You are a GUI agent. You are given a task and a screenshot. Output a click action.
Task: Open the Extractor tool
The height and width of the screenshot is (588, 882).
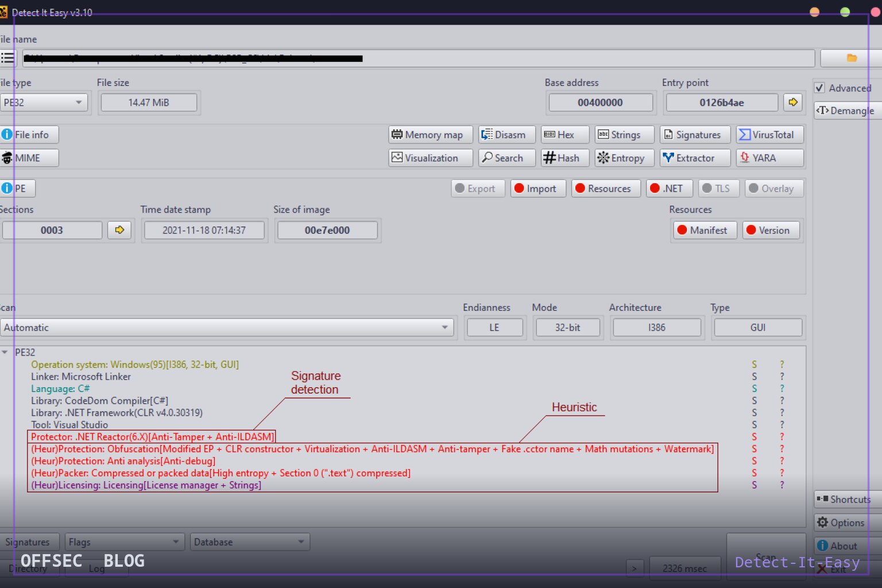pos(695,158)
